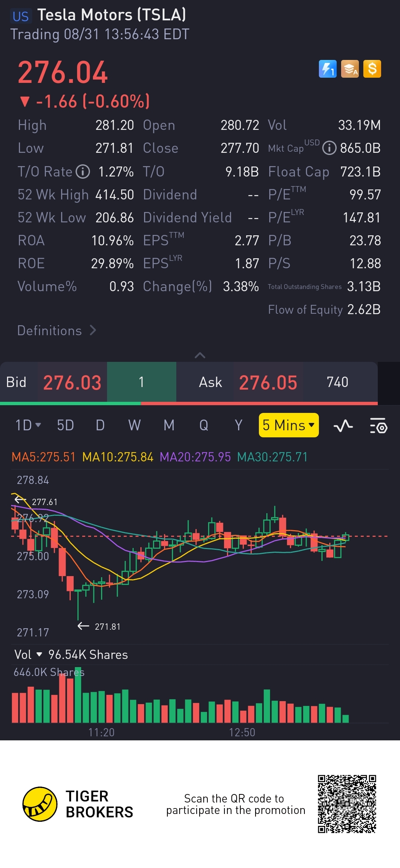Expand the 1D timeframe dropdown
Screen dimensions: 400x868
(x=28, y=425)
